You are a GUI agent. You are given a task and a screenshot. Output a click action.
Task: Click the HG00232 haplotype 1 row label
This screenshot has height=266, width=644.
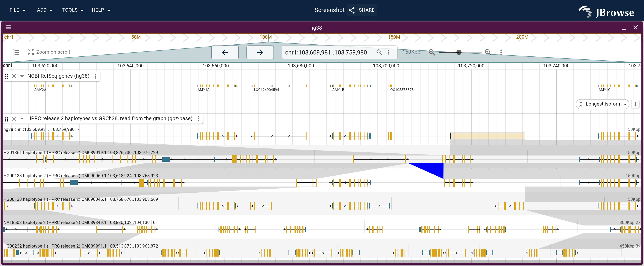pyautogui.click(x=80, y=246)
